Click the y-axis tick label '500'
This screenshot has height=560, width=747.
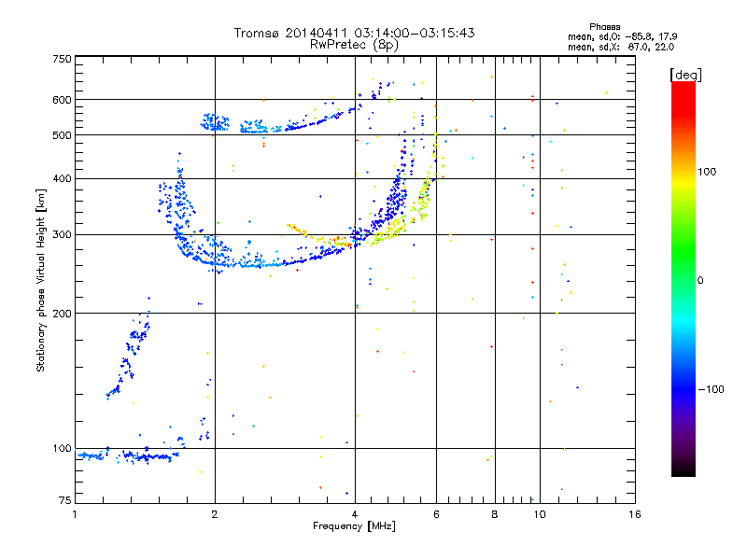[x=62, y=134]
